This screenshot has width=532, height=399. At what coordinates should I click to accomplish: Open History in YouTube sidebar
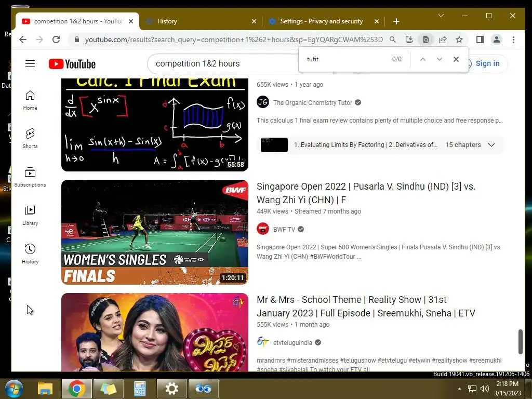click(x=30, y=254)
